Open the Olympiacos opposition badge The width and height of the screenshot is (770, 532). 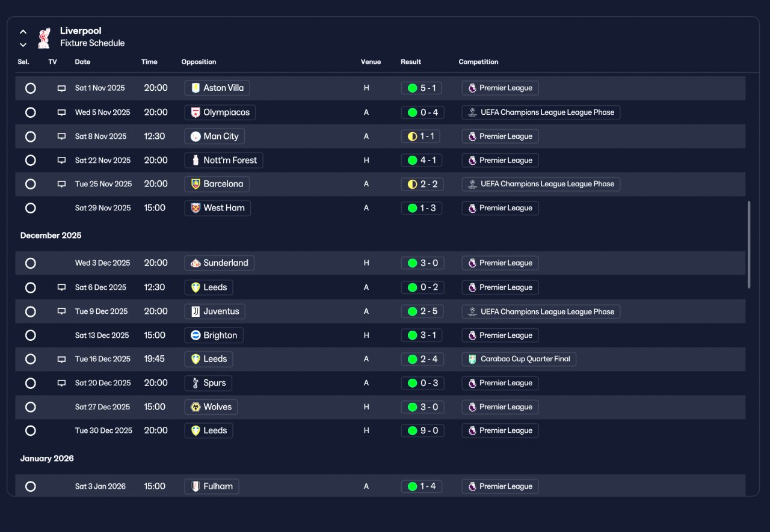pos(220,112)
